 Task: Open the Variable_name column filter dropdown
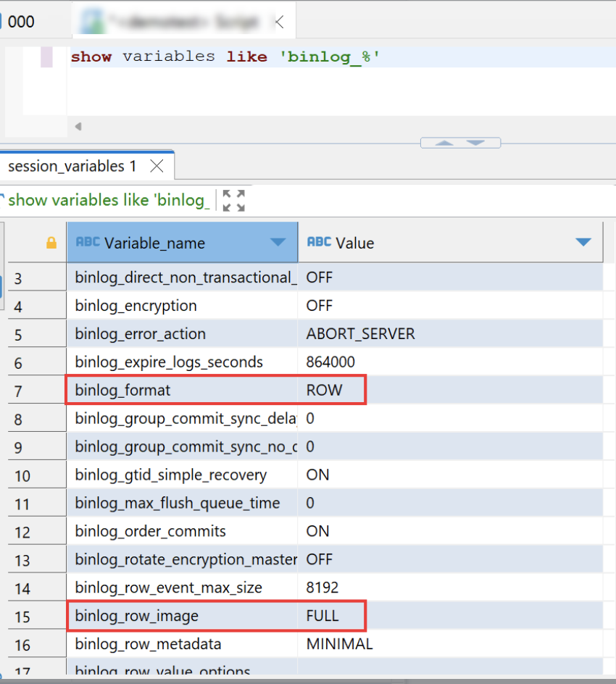tap(279, 243)
